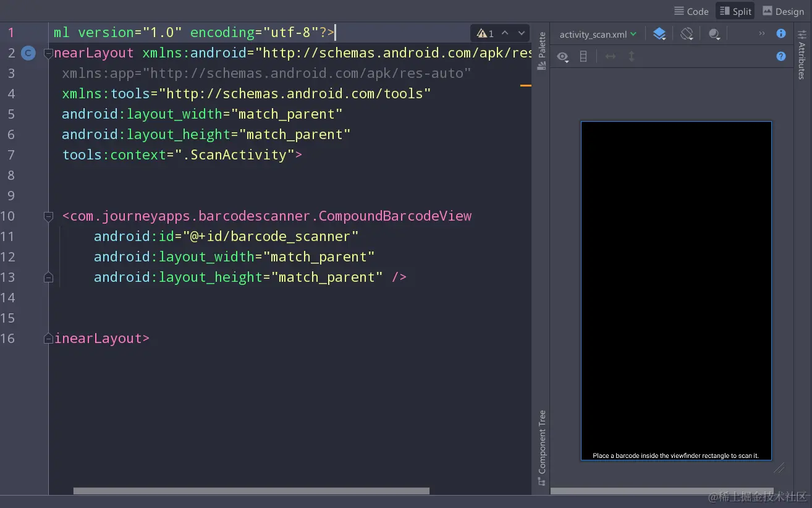Open the Component Tree panel
Viewport: 812px width, 508px height.
(x=542, y=448)
